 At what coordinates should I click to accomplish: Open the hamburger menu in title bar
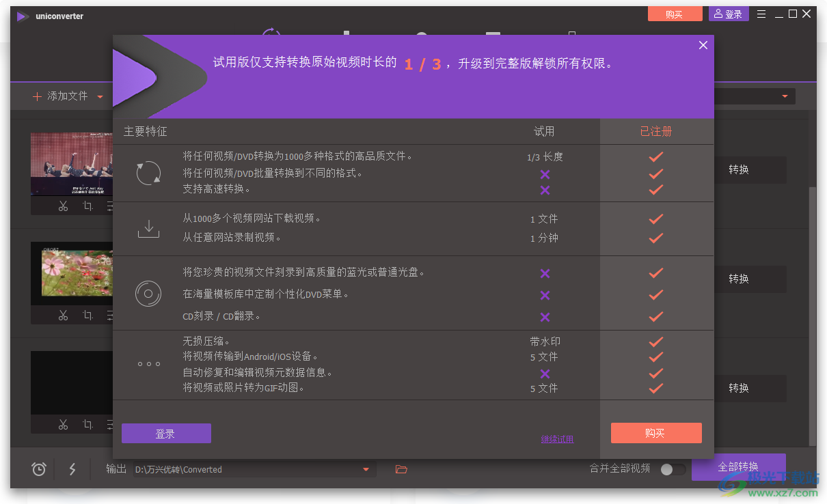pyautogui.click(x=762, y=14)
